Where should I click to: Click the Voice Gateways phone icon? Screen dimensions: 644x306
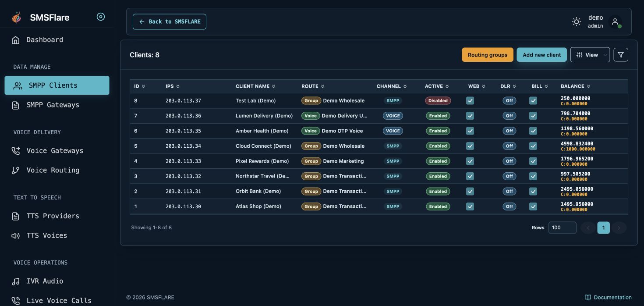point(16,151)
